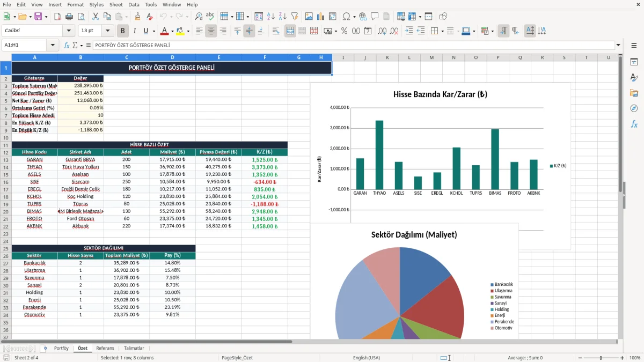Click Delete Decimal Place icon

pos(394,31)
